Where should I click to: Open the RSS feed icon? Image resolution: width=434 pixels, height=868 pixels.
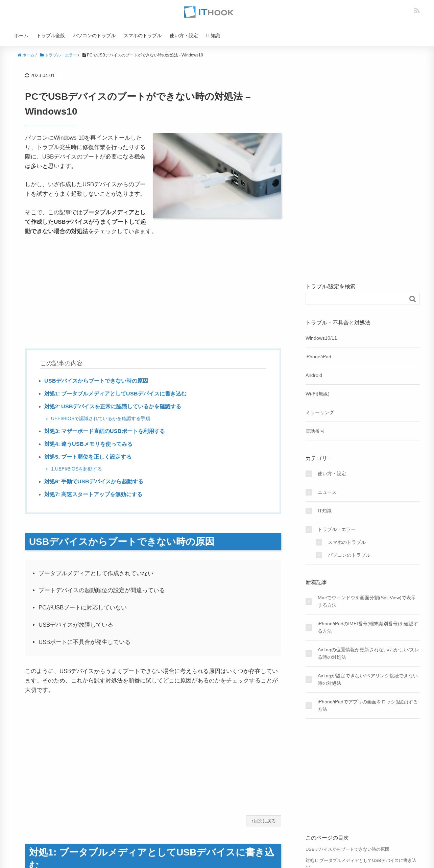tap(416, 11)
